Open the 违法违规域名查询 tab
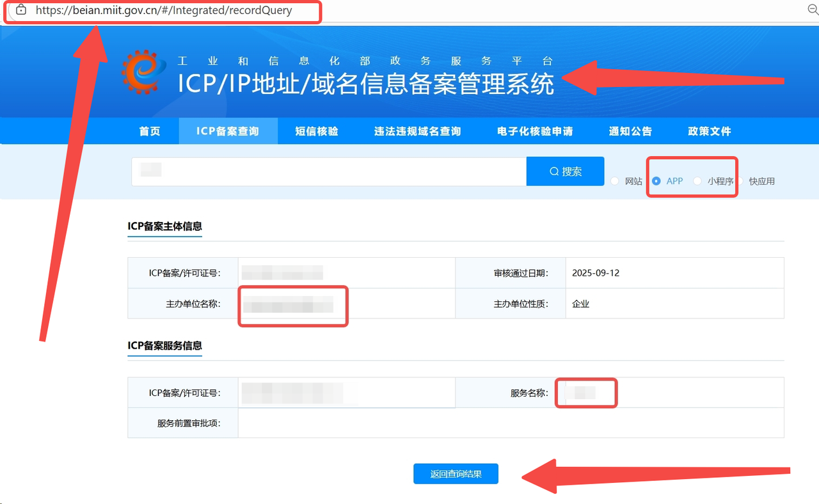This screenshot has width=819, height=504. [x=417, y=131]
